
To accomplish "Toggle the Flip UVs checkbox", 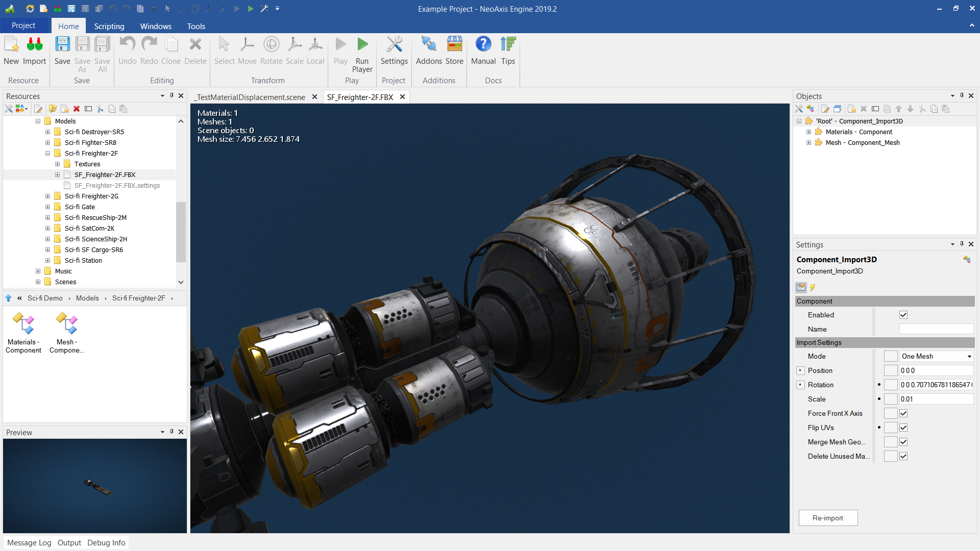I will point(903,428).
